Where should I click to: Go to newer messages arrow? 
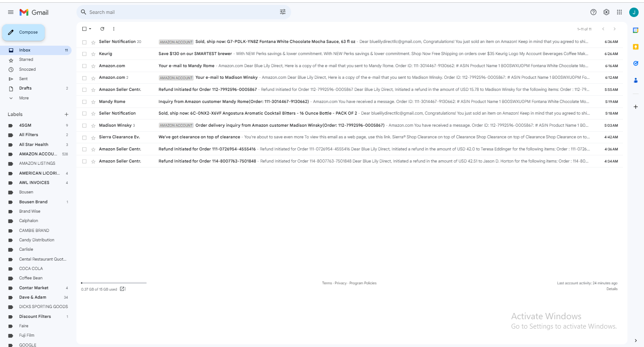(x=603, y=29)
